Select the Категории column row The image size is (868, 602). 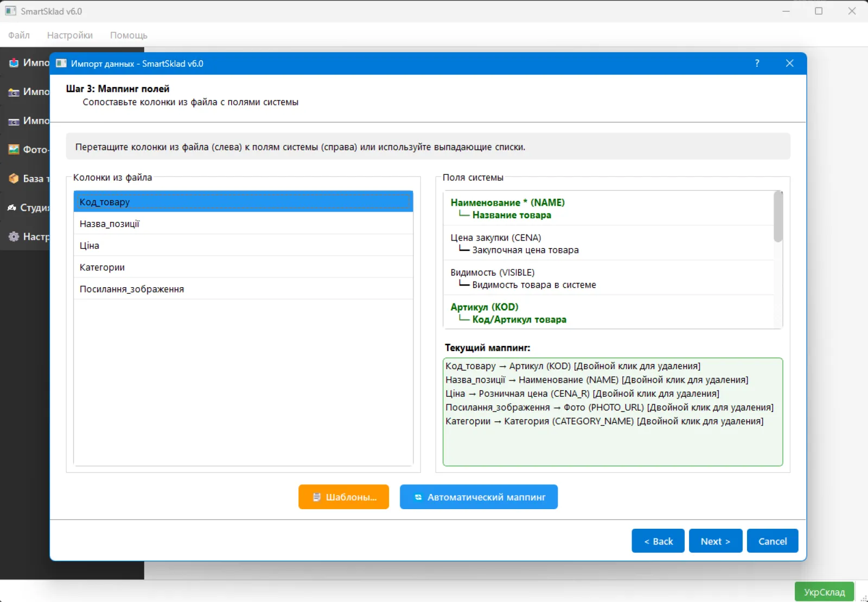(243, 267)
